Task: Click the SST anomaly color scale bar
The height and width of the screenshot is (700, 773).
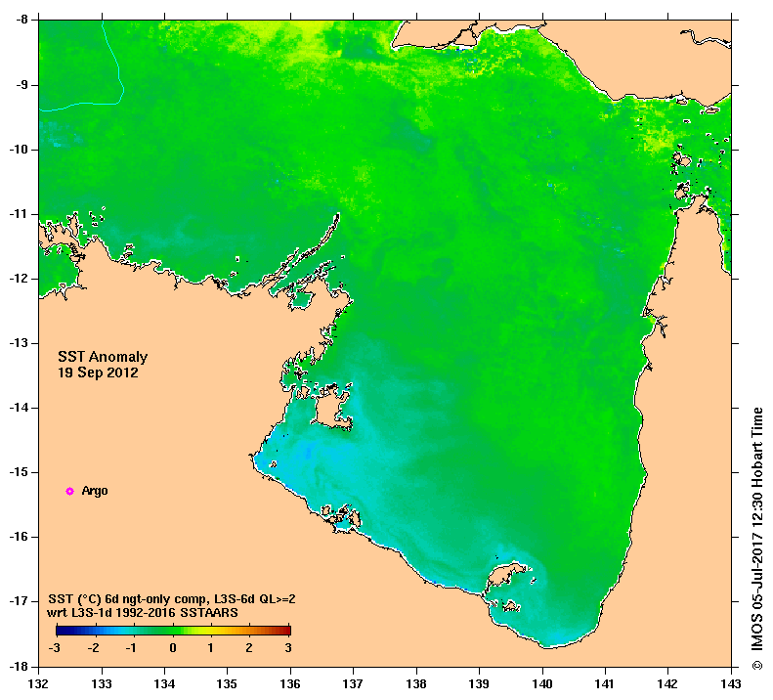Action: 173,631
